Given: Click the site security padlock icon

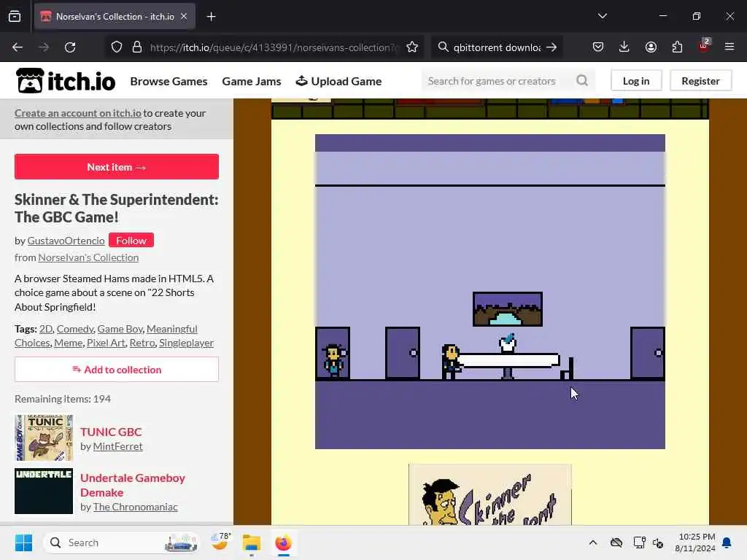Looking at the screenshot, I should tap(137, 47).
